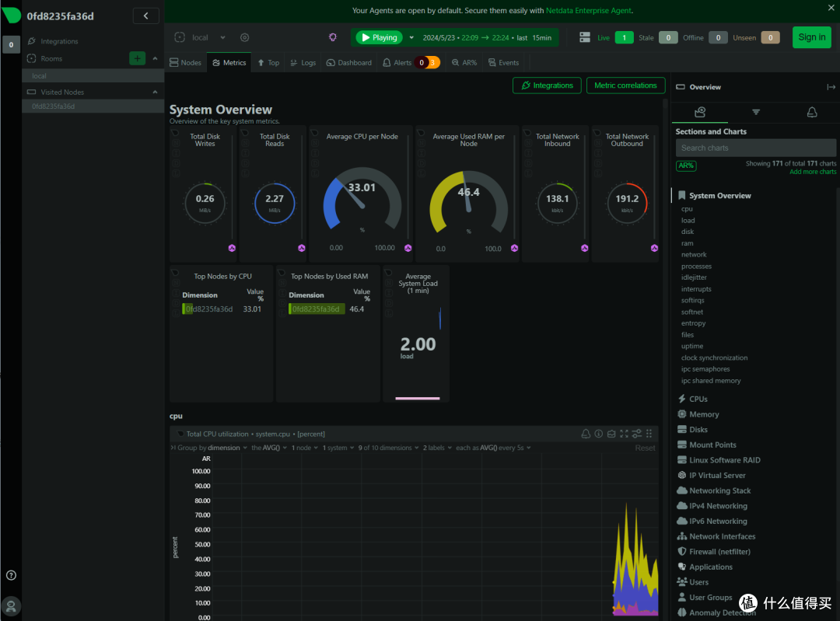Toggle the AR% filter badge under Search charts
Viewport: 840px width, 621px height.
pyautogui.click(x=686, y=166)
